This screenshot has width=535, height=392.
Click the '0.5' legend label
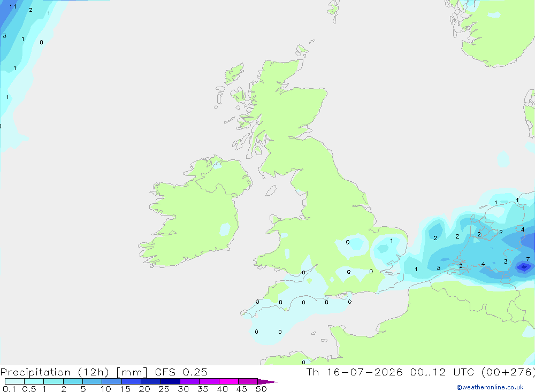[x=29, y=389]
